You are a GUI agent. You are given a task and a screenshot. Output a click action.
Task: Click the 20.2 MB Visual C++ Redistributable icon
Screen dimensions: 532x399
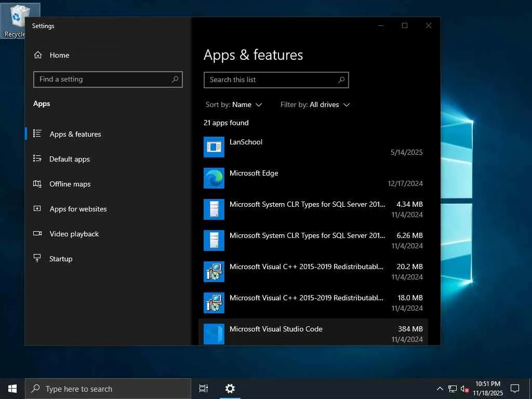[214, 272]
